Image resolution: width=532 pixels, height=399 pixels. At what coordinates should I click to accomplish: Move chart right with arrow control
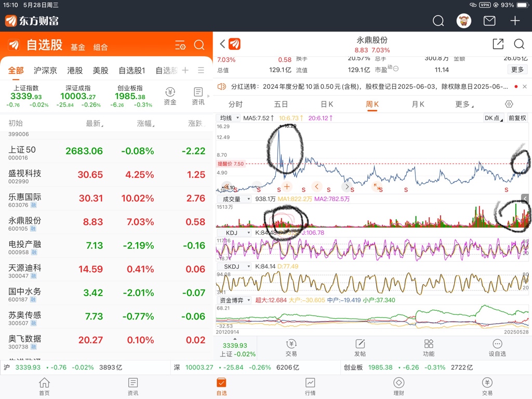click(x=347, y=187)
